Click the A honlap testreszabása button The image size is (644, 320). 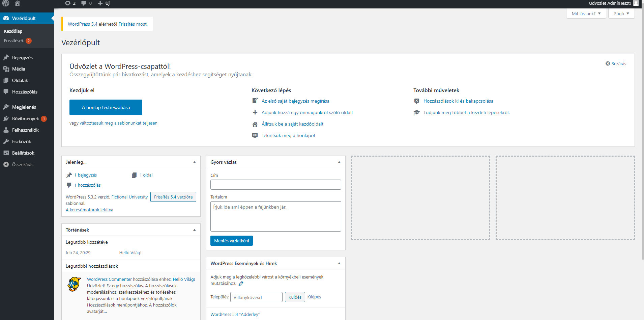click(106, 107)
